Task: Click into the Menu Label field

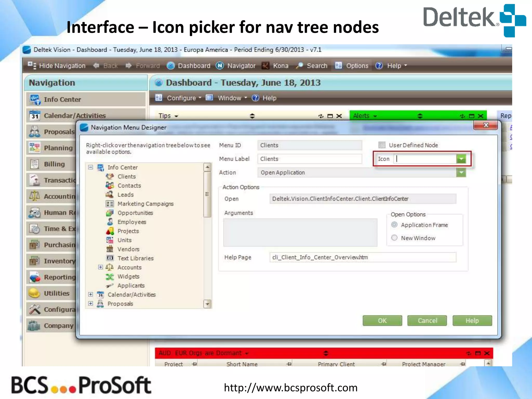Action: tap(310, 159)
